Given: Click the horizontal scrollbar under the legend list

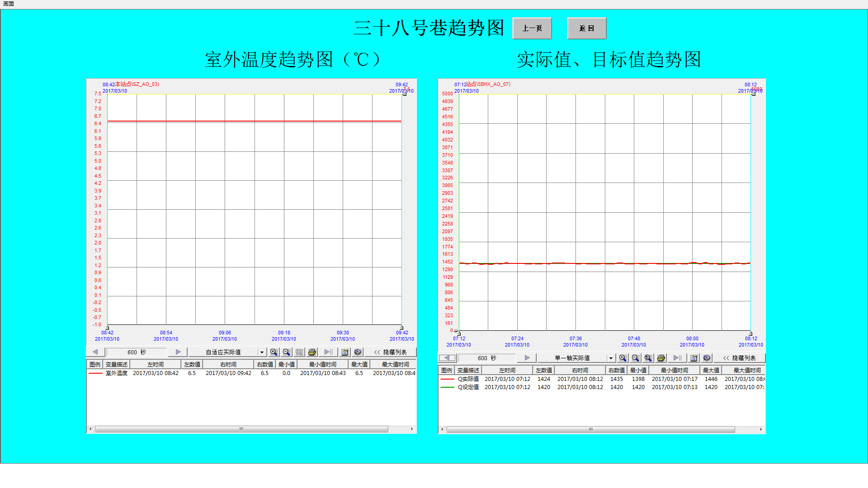Looking at the screenshot, I should coord(241,429).
